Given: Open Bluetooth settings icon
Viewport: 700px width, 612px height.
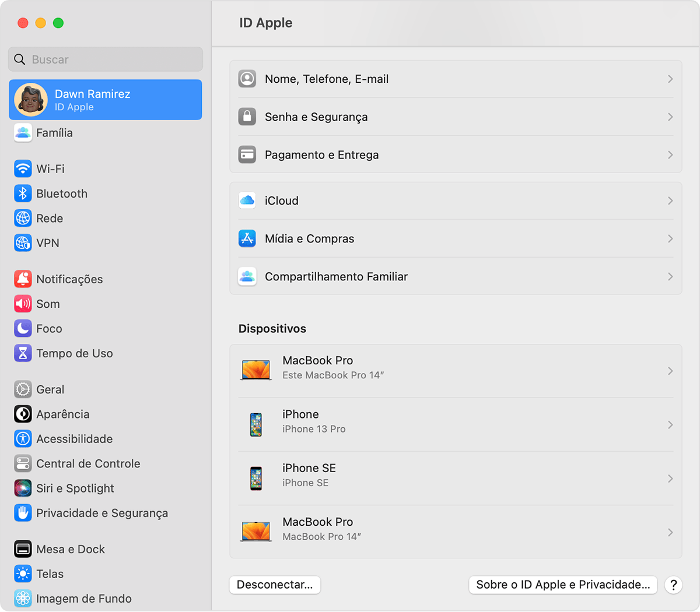Looking at the screenshot, I should pyautogui.click(x=23, y=194).
